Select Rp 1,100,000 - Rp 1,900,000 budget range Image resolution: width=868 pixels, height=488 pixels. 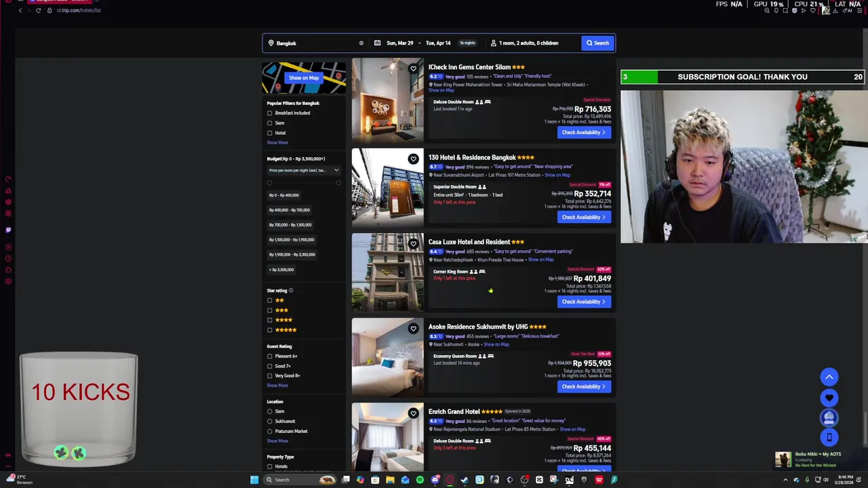pyautogui.click(x=292, y=240)
